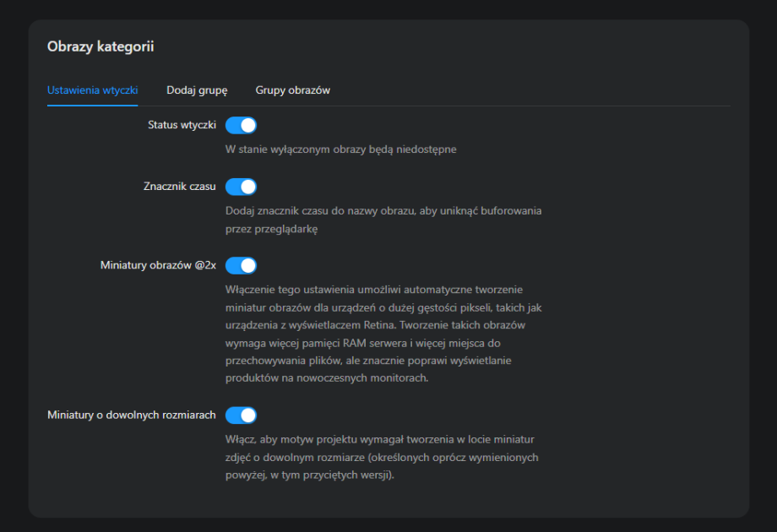Switch off Miniatury o dowolnych rozmiarach
The image size is (777, 532).
tap(241, 415)
